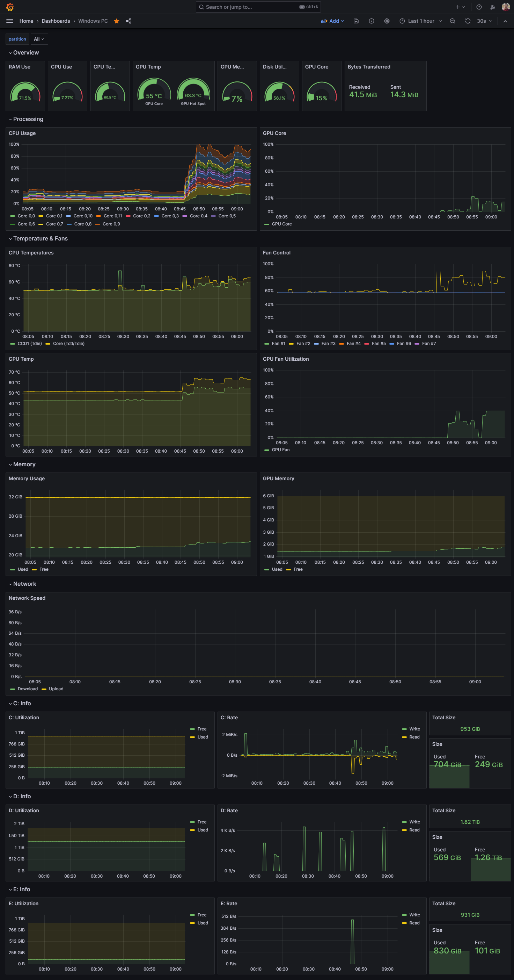Image resolution: width=514 pixels, height=980 pixels.
Task: Click the save dashboard icon
Action: click(356, 21)
